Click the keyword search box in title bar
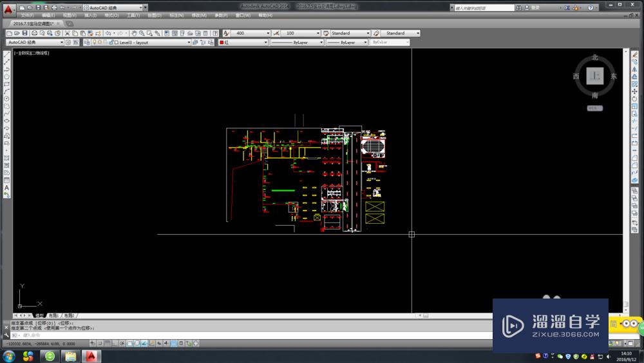Viewport: 644px width, 363px height. 484,8
